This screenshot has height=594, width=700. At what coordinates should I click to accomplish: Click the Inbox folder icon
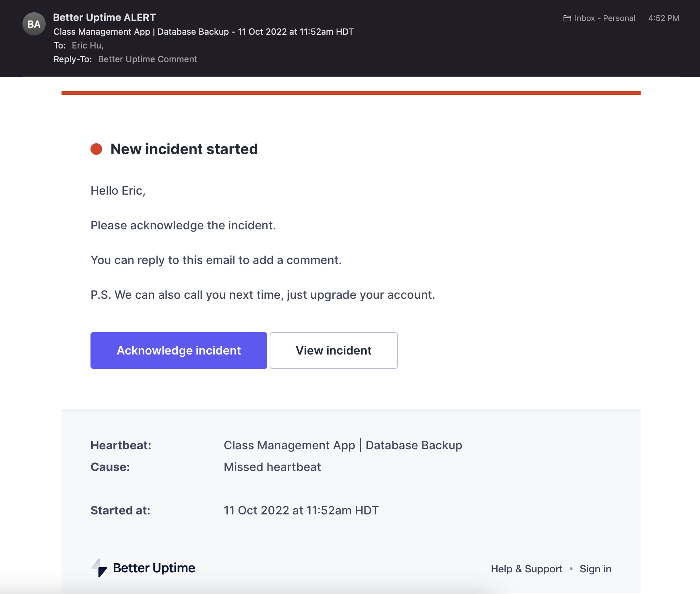pyautogui.click(x=567, y=18)
